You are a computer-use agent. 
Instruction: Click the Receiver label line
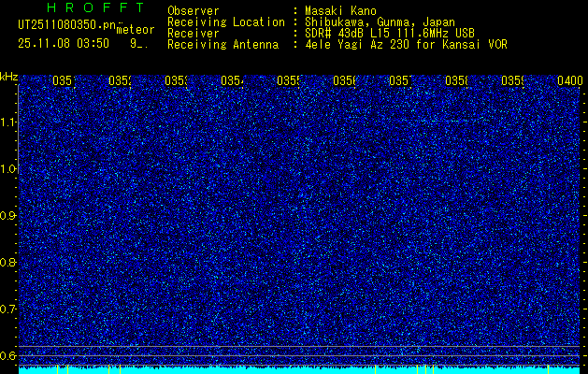pyautogui.click(x=193, y=34)
